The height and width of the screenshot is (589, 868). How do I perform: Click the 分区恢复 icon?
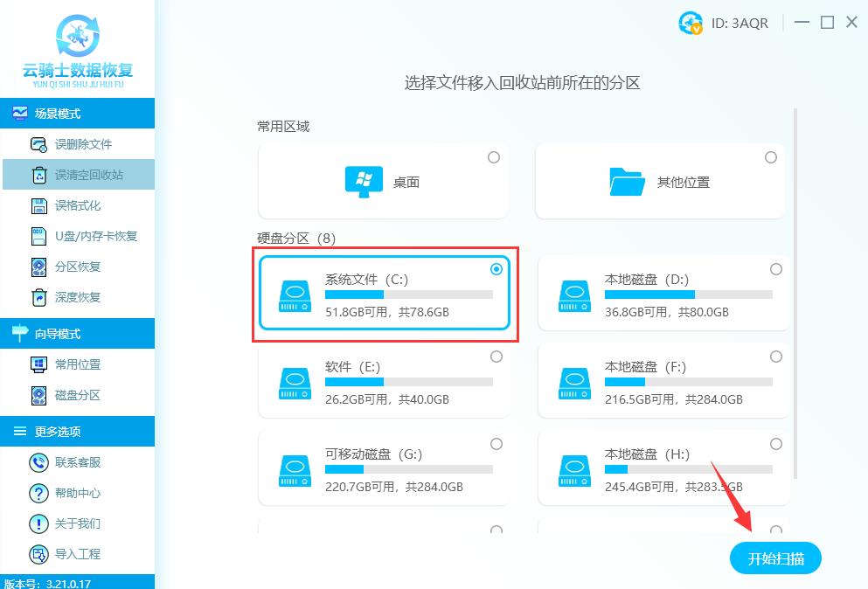(x=38, y=267)
